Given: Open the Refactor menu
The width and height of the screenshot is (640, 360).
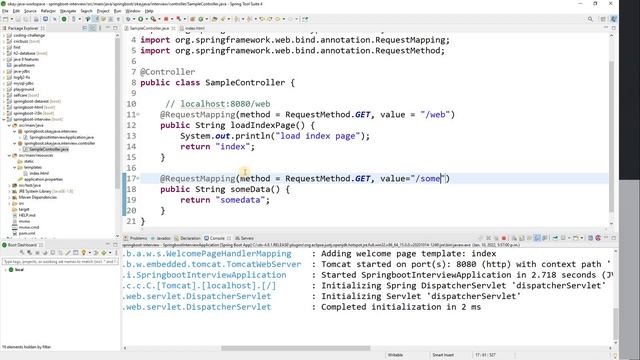Looking at the screenshot, I should pos(48,11).
